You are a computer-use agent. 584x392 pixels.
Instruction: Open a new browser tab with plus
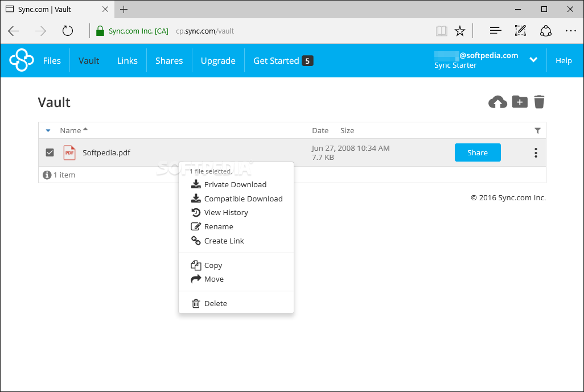click(124, 9)
